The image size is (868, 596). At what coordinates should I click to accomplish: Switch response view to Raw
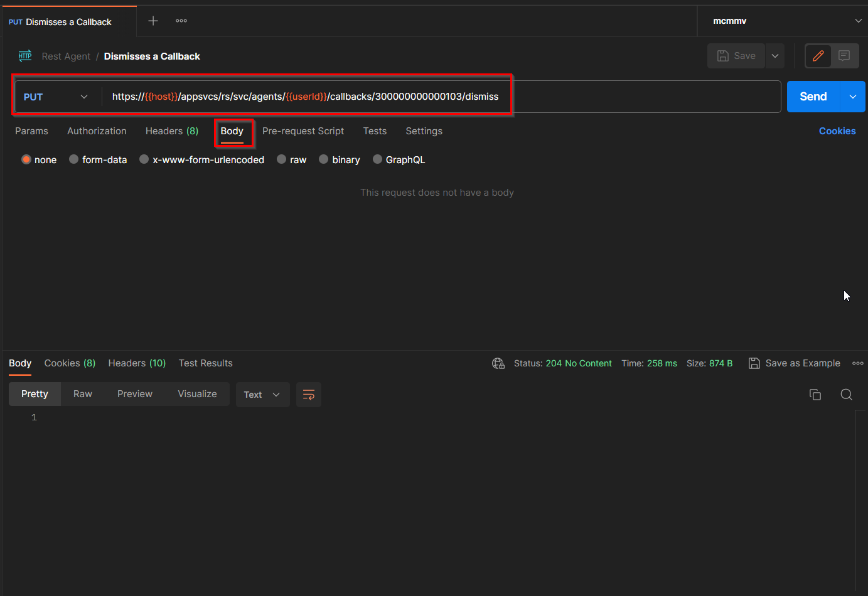[83, 394]
